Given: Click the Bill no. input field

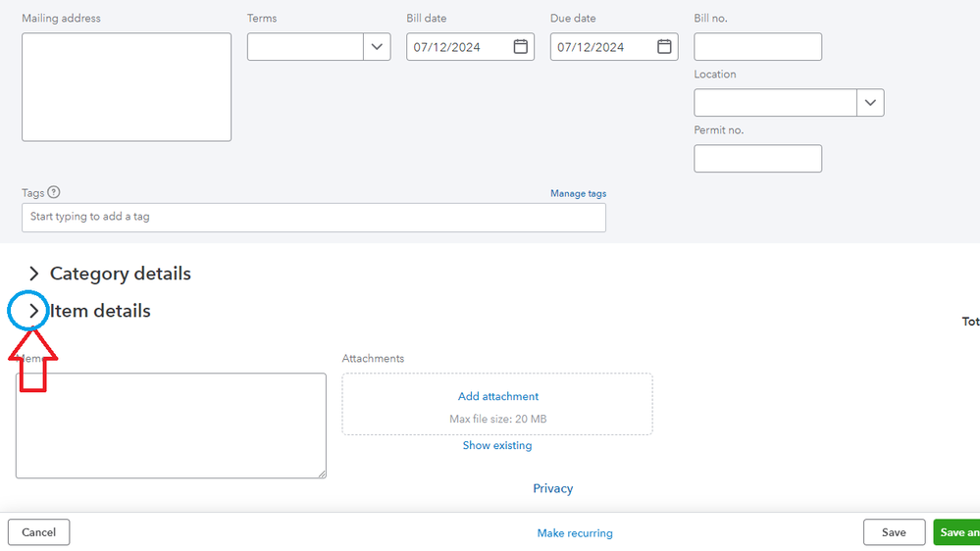Looking at the screenshot, I should [x=757, y=47].
